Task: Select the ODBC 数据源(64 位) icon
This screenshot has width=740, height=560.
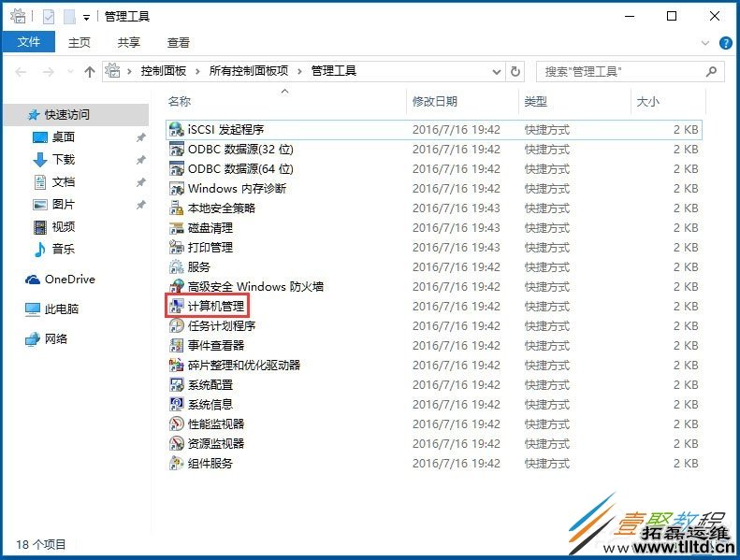Action: [x=177, y=169]
